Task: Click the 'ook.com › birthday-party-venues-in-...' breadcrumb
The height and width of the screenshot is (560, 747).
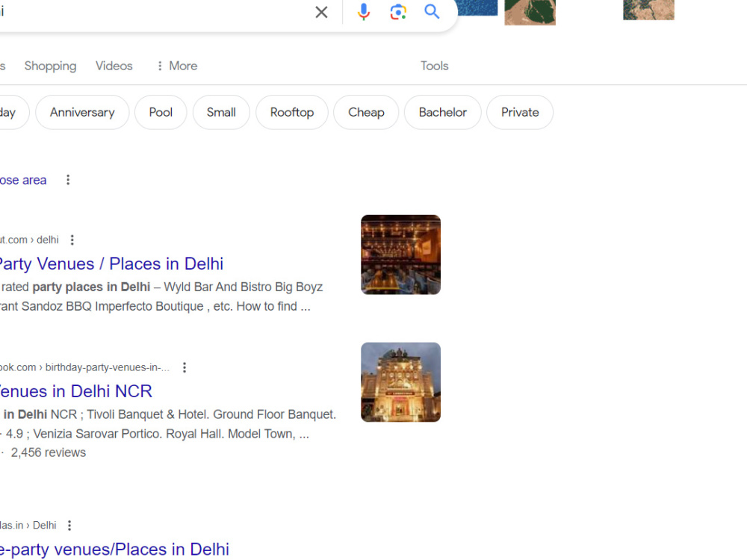Action: [x=84, y=367]
